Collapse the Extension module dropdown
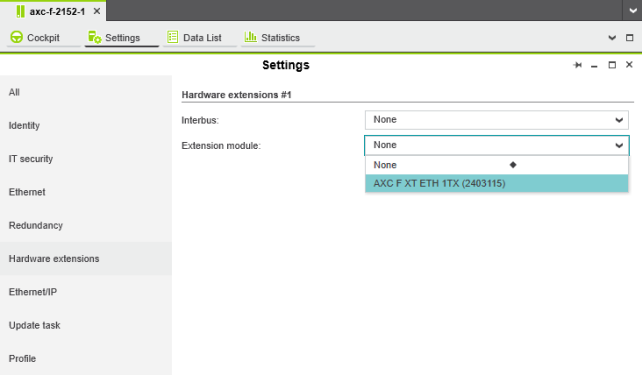 click(497, 145)
